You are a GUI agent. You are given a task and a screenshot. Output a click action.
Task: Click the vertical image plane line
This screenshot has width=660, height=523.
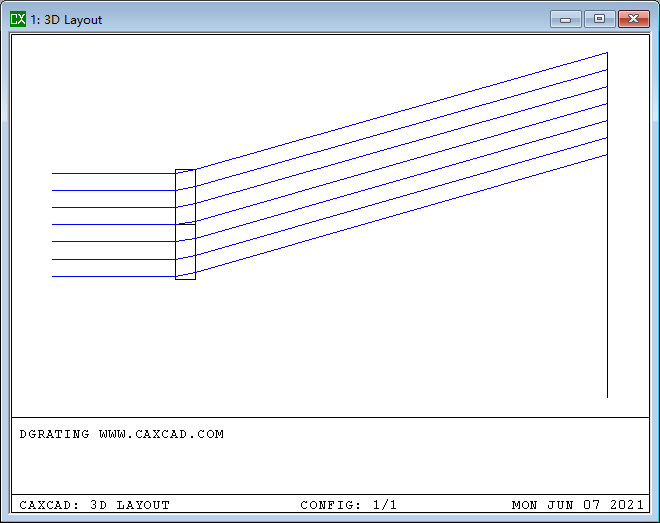click(607, 225)
